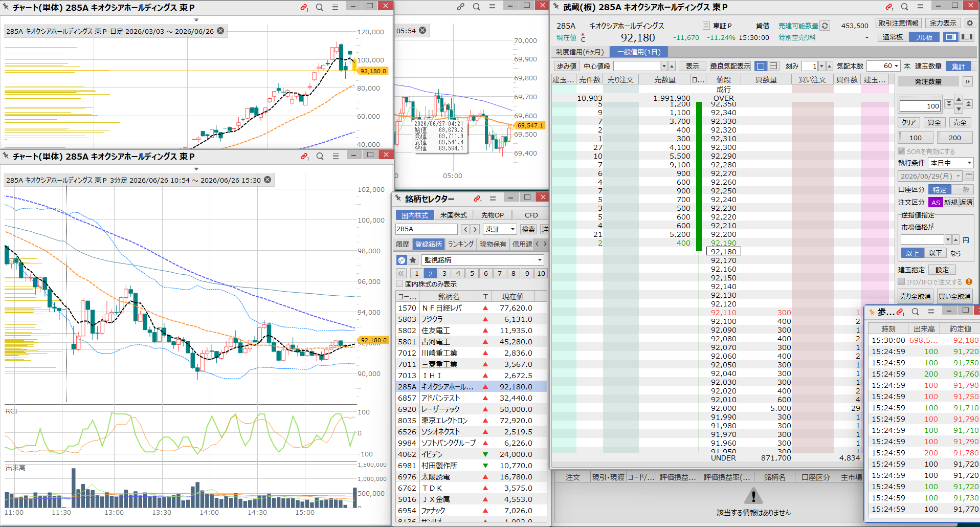Click the link icon in 3分足 chart title bar
Viewport: 980px width, 527px height.
(304, 156)
